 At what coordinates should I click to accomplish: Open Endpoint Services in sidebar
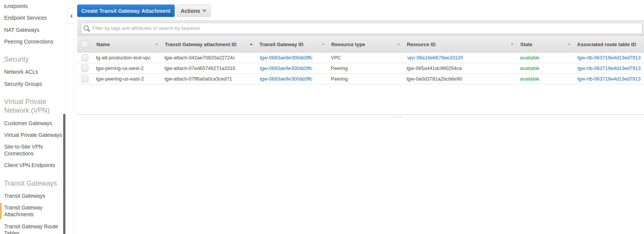25,18
